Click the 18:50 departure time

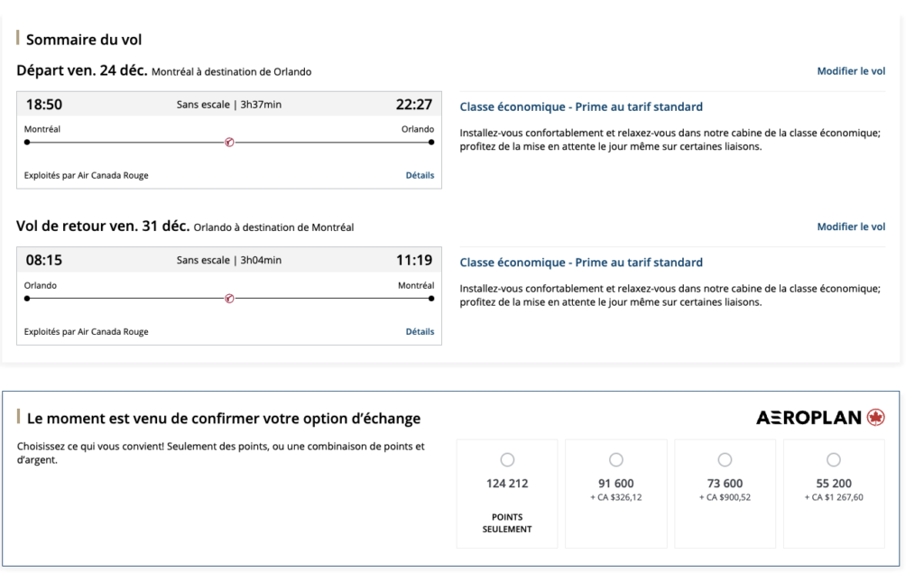pyautogui.click(x=43, y=105)
